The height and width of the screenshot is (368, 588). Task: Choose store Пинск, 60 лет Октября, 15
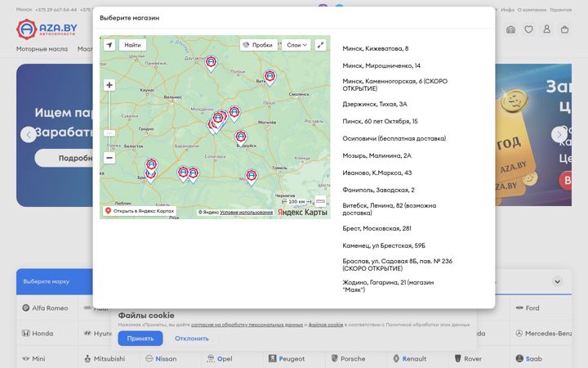point(380,121)
